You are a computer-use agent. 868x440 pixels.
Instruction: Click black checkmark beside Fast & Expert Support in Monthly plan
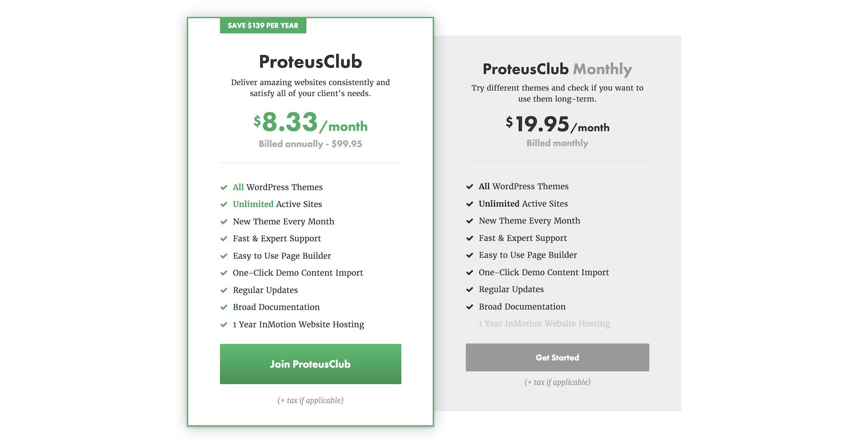tap(469, 238)
